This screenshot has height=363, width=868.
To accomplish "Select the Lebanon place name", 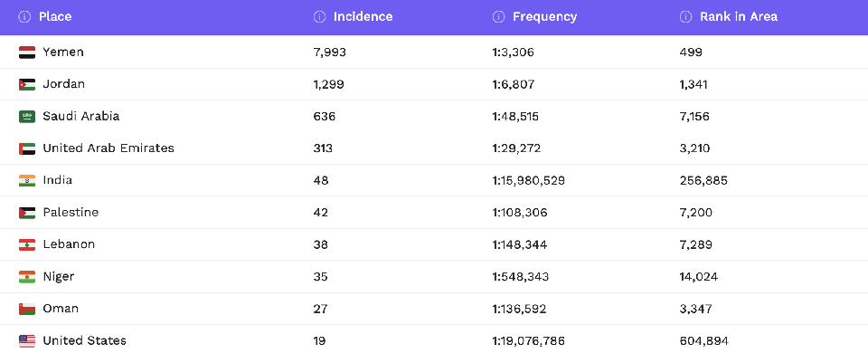I will [x=69, y=244].
